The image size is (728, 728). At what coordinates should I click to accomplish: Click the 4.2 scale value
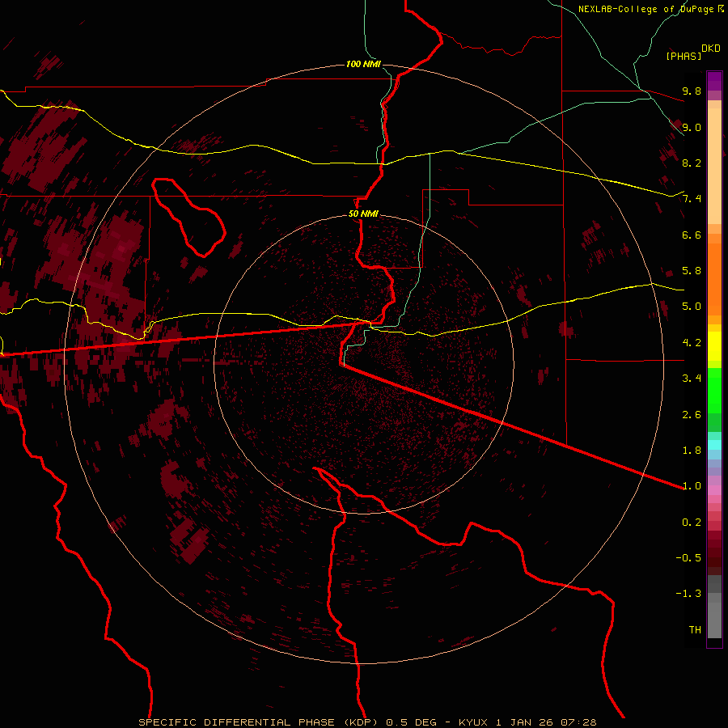[692, 343]
